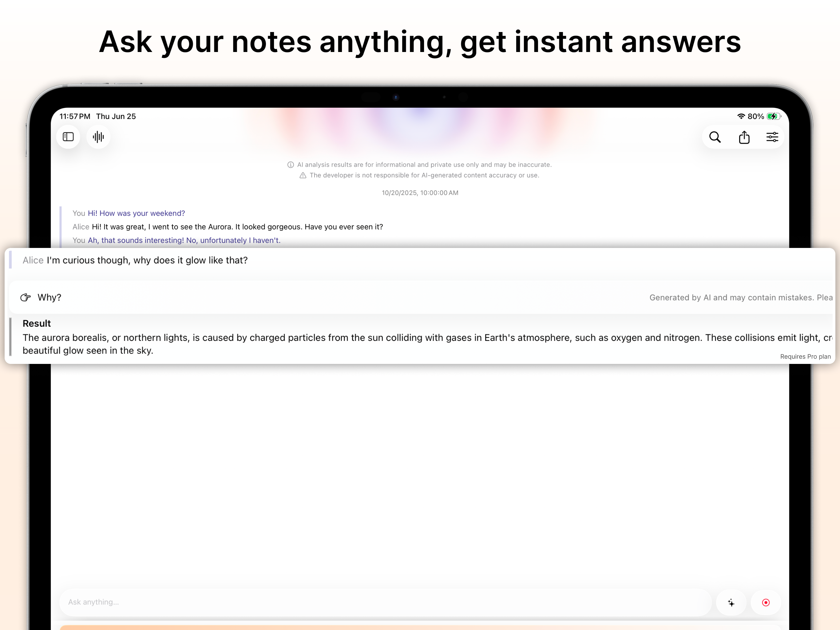Click the 10/20/2025, 10:00:00 AM timestamp
Image resolution: width=840 pixels, height=630 pixels.
[x=420, y=193]
